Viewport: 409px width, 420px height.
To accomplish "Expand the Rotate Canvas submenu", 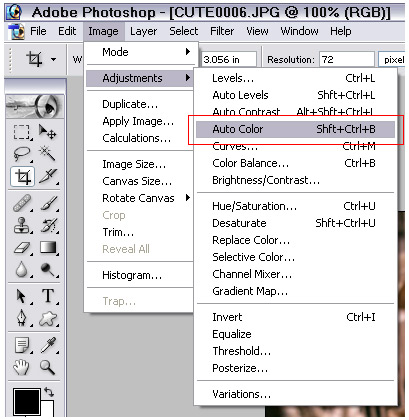I will 140,198.
